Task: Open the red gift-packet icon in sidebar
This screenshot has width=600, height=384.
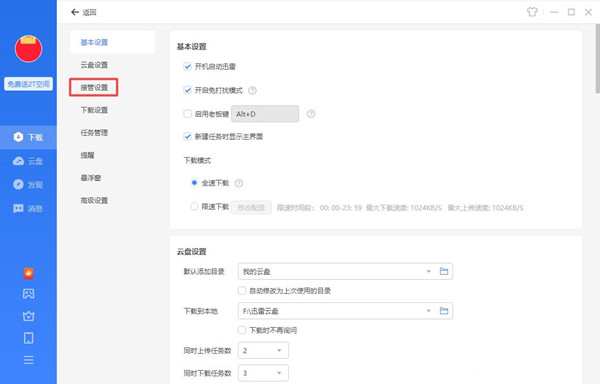Action: [x=28, y=273]
